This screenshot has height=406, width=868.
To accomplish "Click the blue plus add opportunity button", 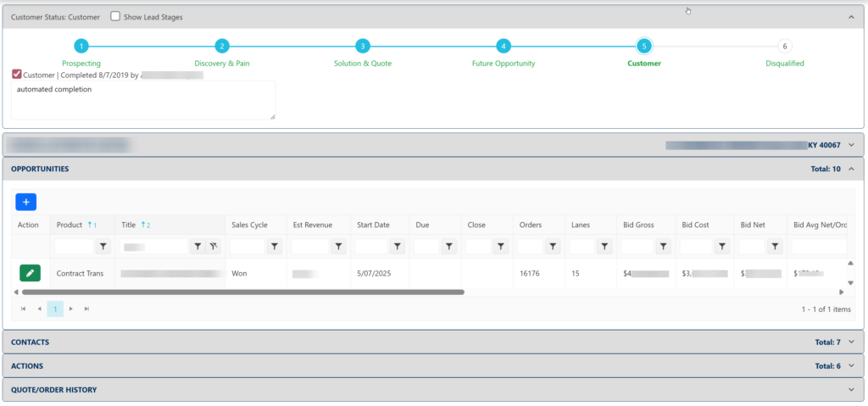I will [x=25, y=202].
